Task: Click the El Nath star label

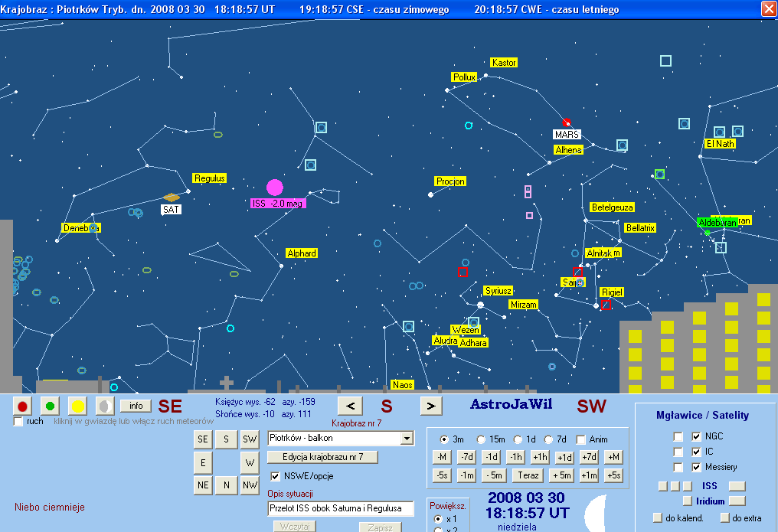Action: click(721, 144)
